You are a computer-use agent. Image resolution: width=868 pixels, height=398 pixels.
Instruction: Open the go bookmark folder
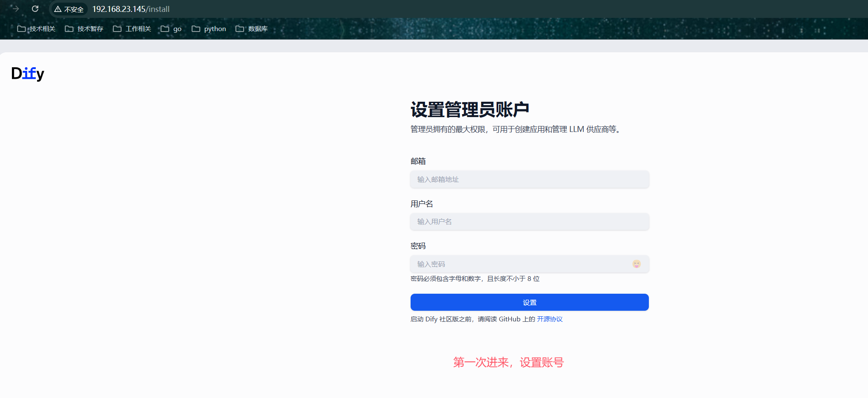171,29
